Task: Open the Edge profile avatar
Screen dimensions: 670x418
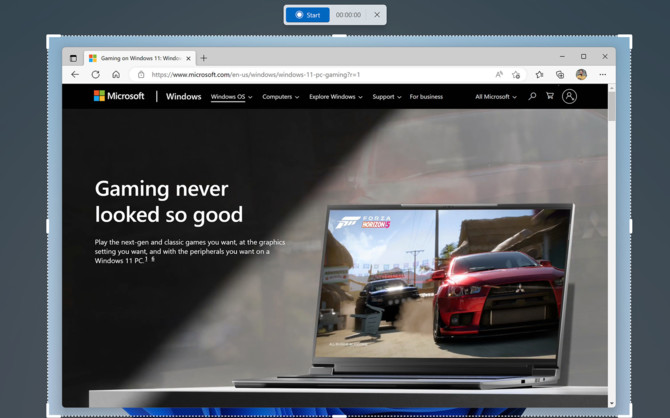Action: (581, 74)
